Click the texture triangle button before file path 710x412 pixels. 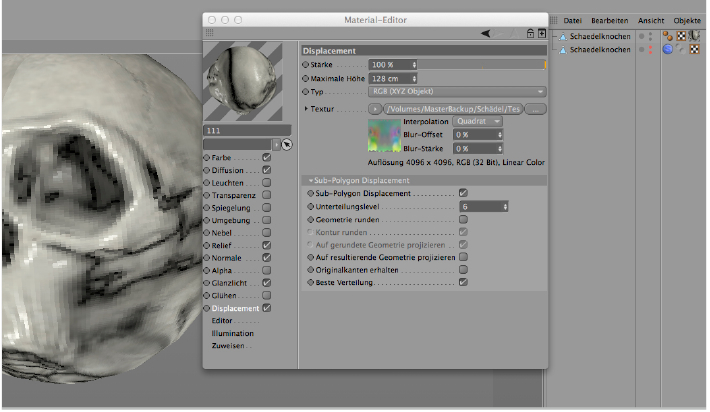[x=375, y=108]
